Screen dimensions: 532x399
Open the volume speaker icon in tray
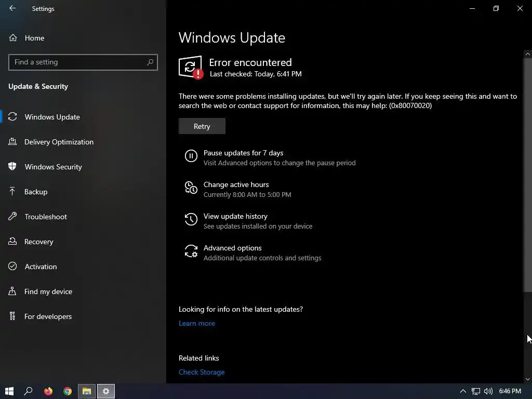[488, 392]
